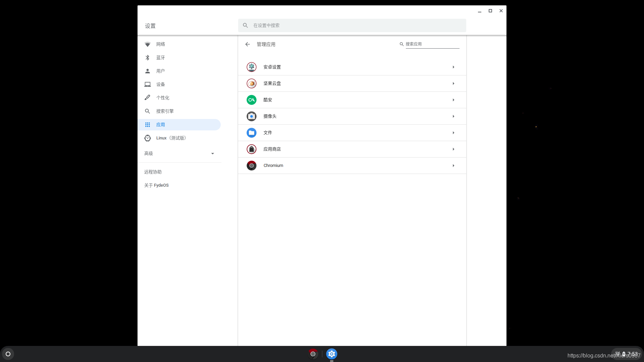Click the back arrow beside 管理应用
The height and width of the screenshot is (362, 644).
point(248,44)
